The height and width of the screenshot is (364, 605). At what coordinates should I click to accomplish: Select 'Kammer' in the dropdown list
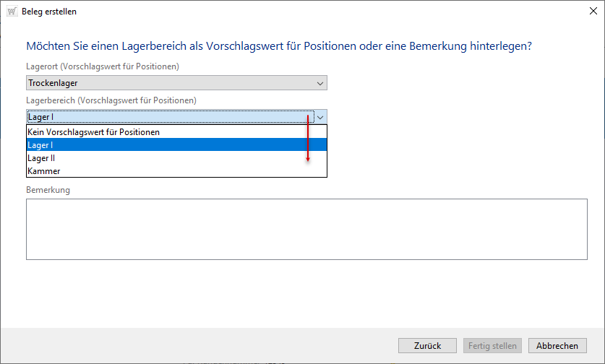(x=44, y=171)
